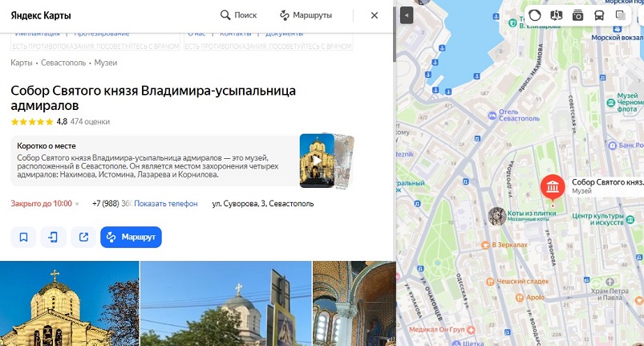Image resolution: width=644 pixels, height=346 pixels.
Task: Click the Показать телефон link
Action: coord(165,203)
